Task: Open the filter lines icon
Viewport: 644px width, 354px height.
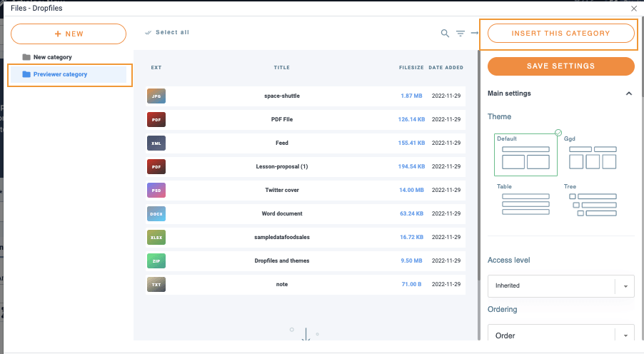Action: [461, 34]
